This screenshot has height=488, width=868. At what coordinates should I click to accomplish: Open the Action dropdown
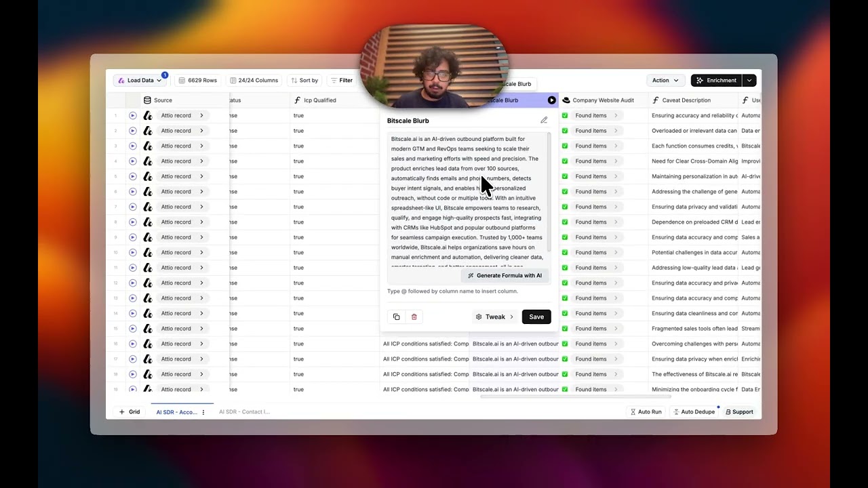(x=665, y=80)
